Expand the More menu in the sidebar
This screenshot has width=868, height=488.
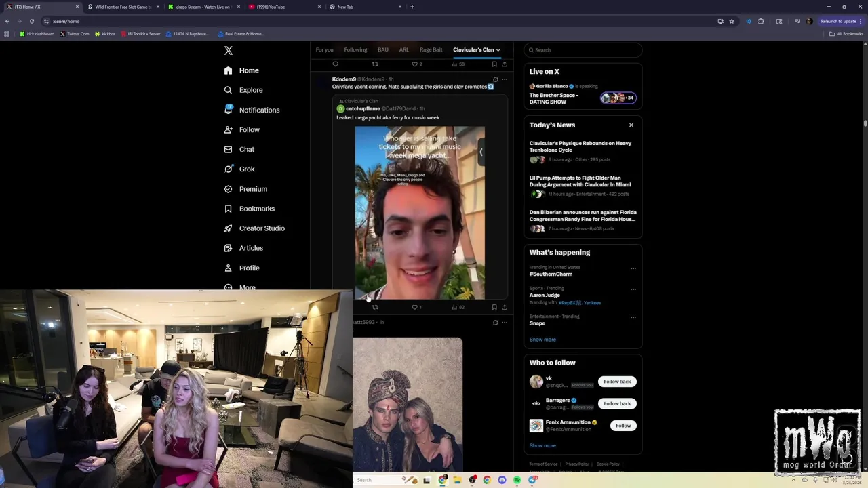coord(240,287)
